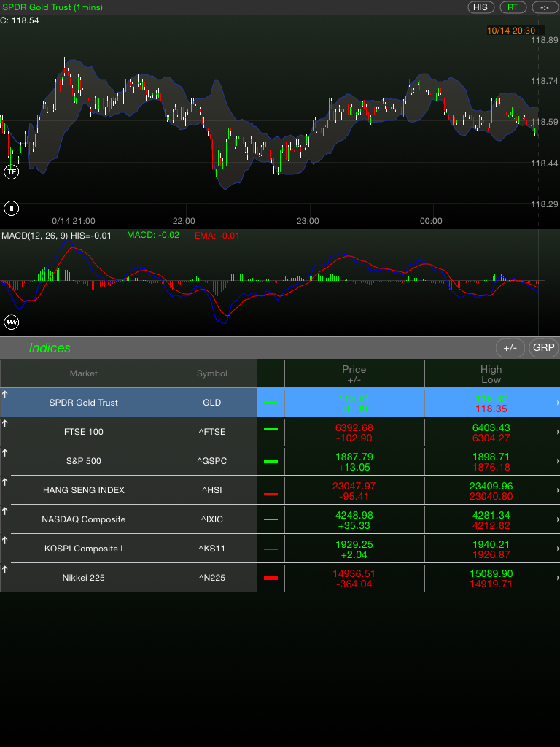
Task: Click the 118.74 price axis label
Action: click(x=545, y=81)
